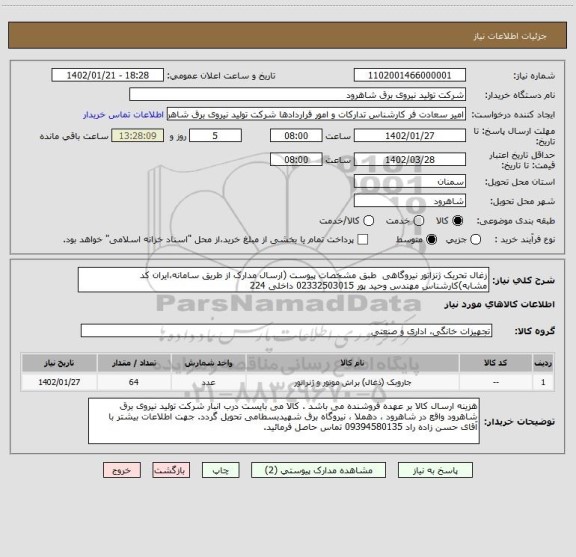Click the unit cell عدد

click(x=208, y=382)
